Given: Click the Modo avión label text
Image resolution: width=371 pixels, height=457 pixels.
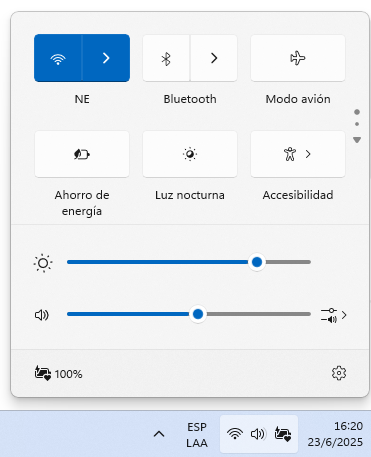Looking at the screenshot, I should coord(298,99).
